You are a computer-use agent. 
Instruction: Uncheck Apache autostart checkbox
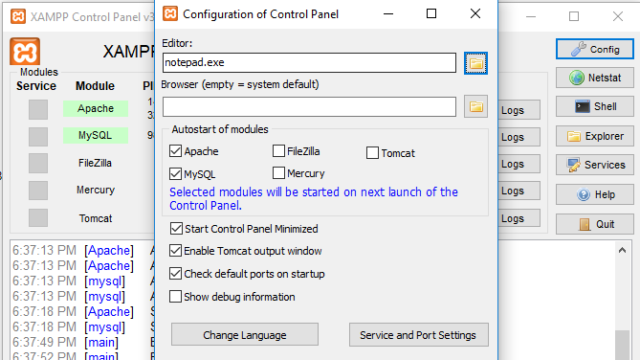point(176,151)
